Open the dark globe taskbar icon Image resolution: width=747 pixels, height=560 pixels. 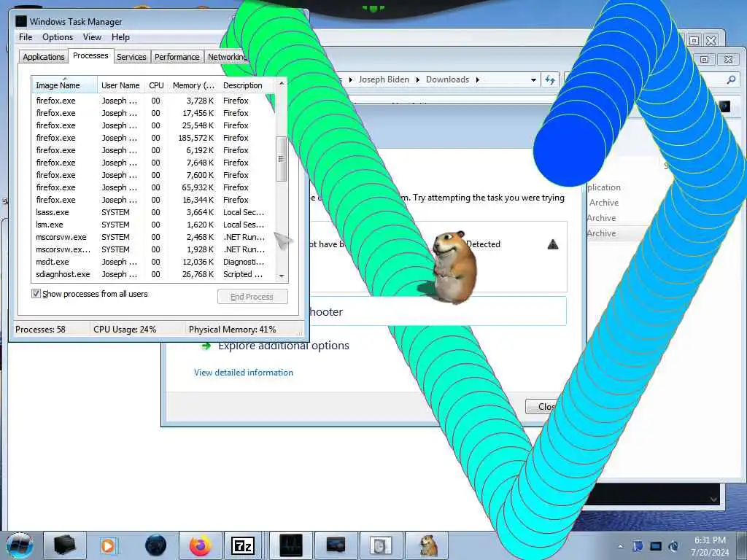point(155,545)
